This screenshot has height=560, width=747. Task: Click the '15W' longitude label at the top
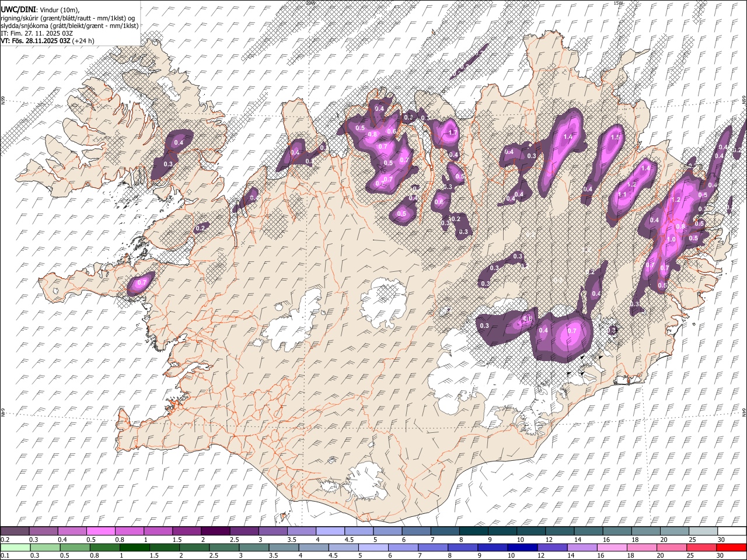point(619,3)
